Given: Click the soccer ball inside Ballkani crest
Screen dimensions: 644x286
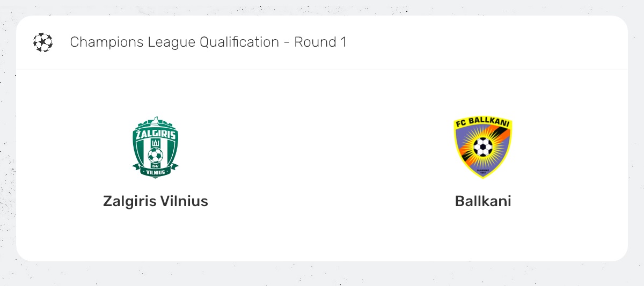Looking at the screenshot, I should (482, 146).
